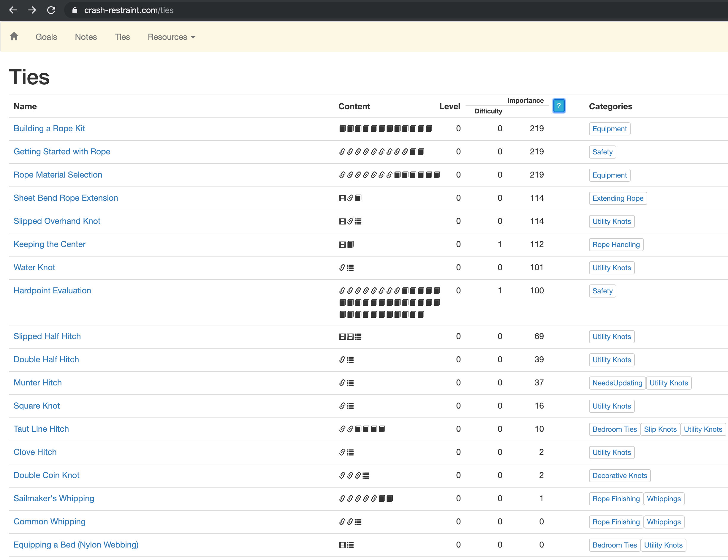Open the video icon for Sheet Bend Rope Extension
Viewport: 728px width, 560px height.
pos(342,198)
